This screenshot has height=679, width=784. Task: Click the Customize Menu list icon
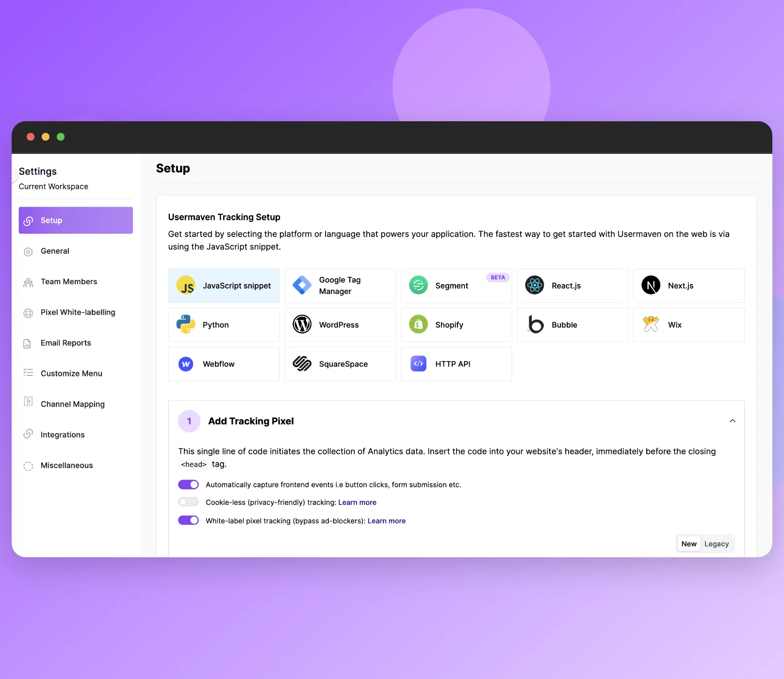(28, 372)
